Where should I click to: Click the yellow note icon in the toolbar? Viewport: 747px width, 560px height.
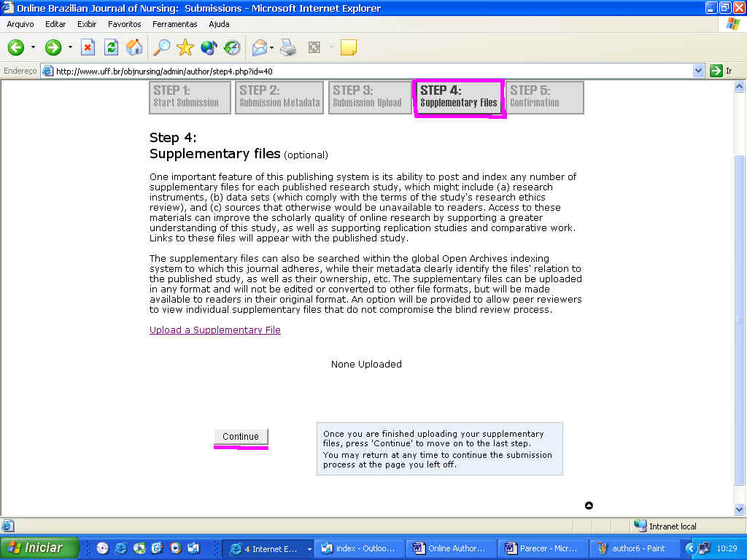[349, 48]
